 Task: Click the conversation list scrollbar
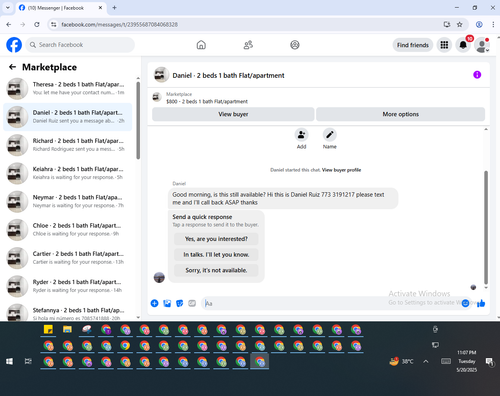click(x=138, y=120)
